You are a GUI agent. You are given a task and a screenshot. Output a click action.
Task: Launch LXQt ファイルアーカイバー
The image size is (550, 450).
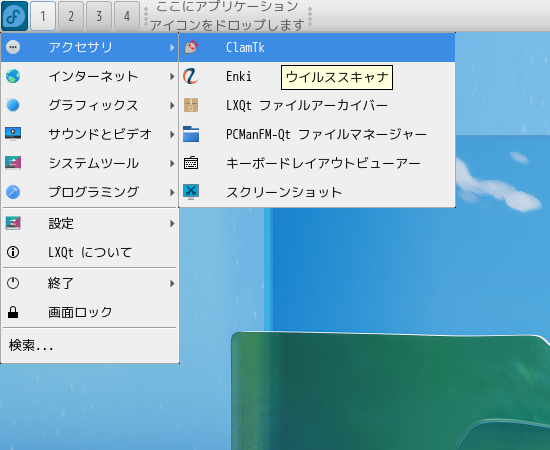tap(317, 105)
